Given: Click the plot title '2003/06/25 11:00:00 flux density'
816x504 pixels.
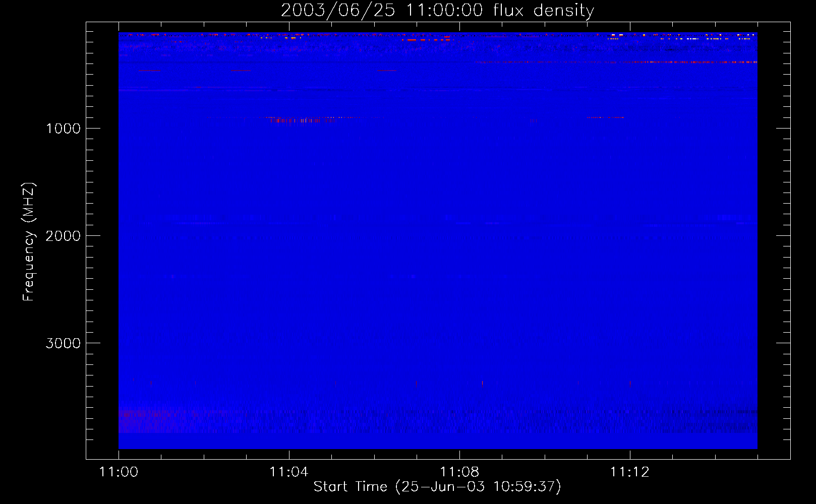Looking at the screenshot, I should coord(437,11).
